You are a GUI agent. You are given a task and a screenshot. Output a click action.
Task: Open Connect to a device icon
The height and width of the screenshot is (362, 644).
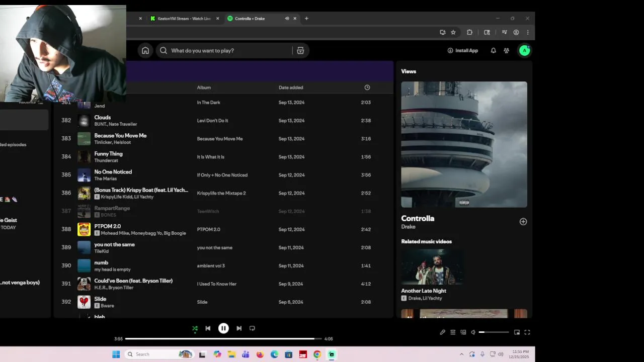[463, 332]
